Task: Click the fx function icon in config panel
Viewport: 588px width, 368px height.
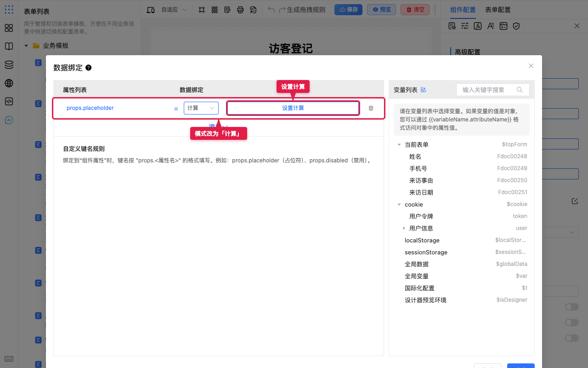Action: pos(478,26)
